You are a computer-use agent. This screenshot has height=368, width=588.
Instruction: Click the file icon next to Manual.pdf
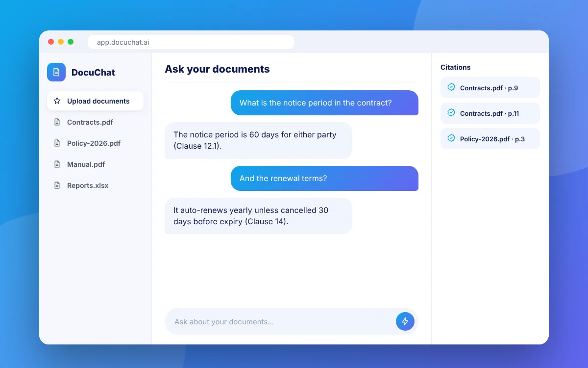[x=57, y=164]
